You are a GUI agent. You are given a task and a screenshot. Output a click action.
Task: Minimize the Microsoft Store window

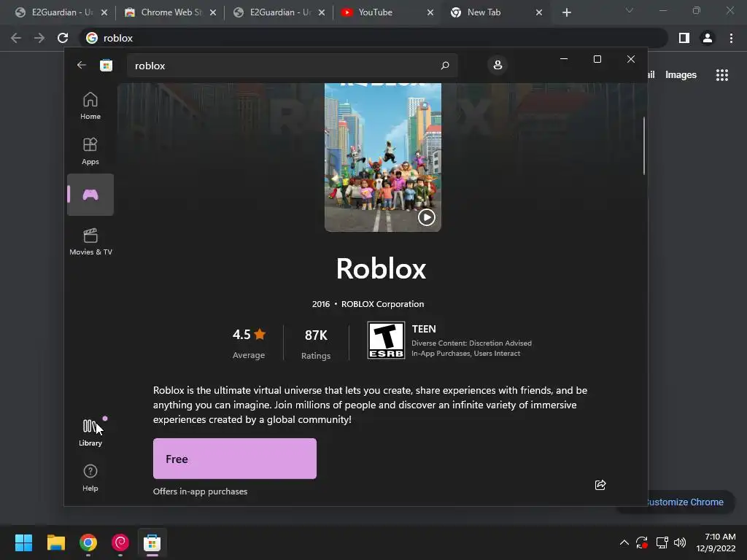(564, 59)
